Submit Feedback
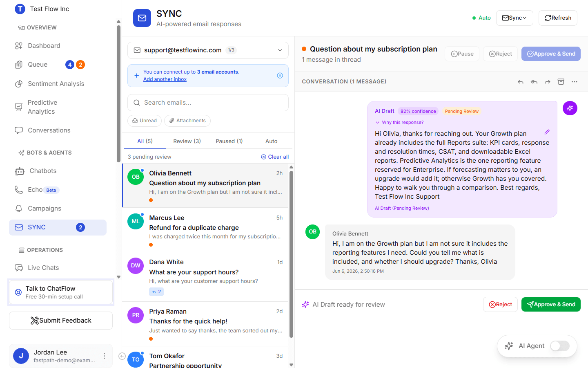This screenshot has width=588, height=368. [61, 321]
